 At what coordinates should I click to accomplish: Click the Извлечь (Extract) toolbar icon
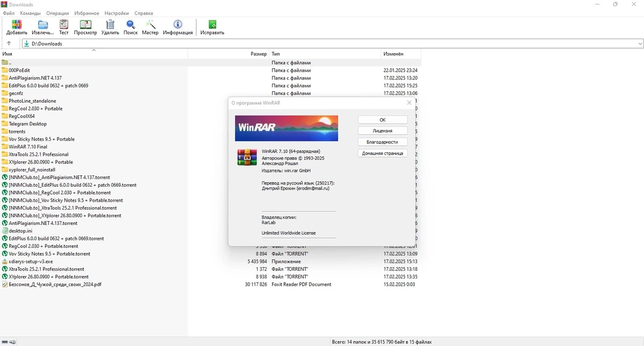(42, 27)
